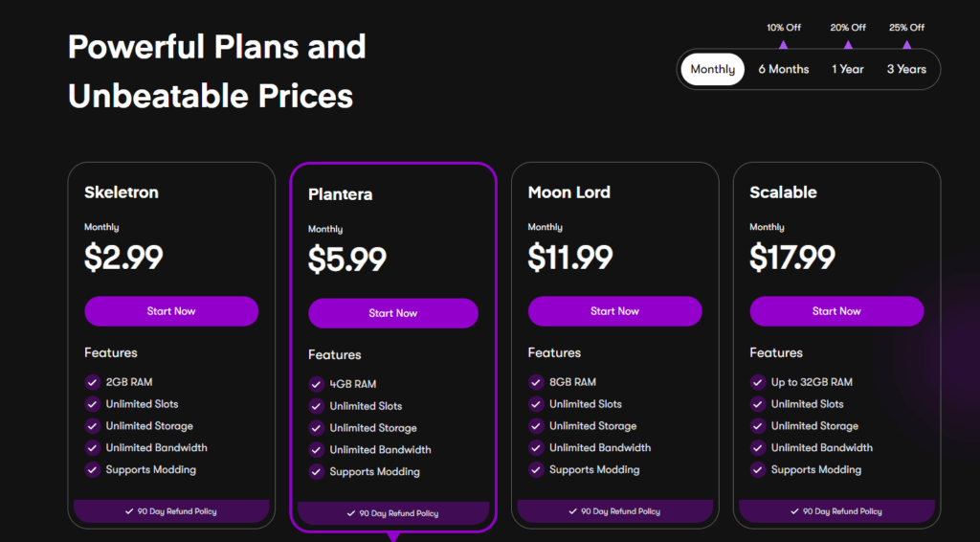The image size is (980, 542).
Task: Click the 2GB RAM checkmark icon
Action: click(x=93, y=382)
